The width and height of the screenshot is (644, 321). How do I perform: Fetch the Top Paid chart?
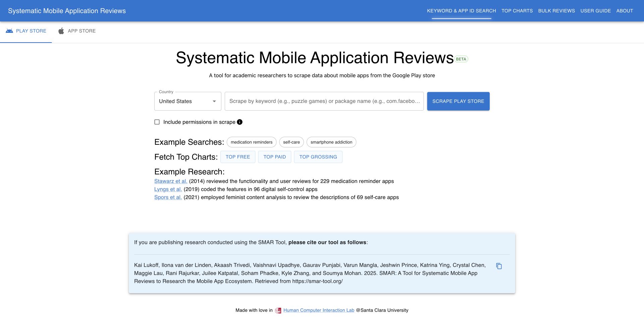(275, 157)
